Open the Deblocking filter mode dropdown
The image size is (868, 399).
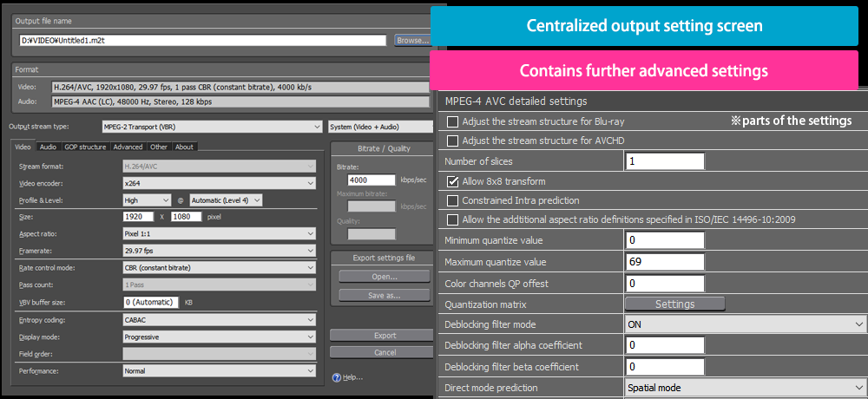pyautogui.click(x=745, y=324)
